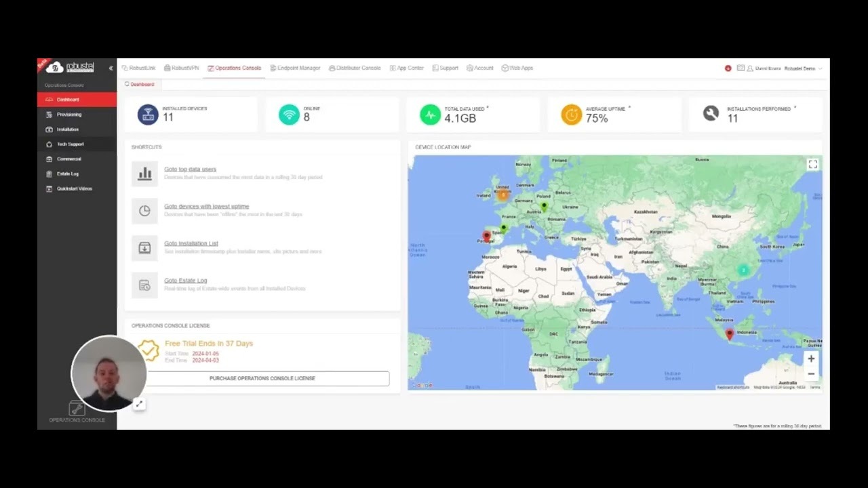Toggle fullscreen view of the device map
This screenshot has height=488, width=868.
812,165
